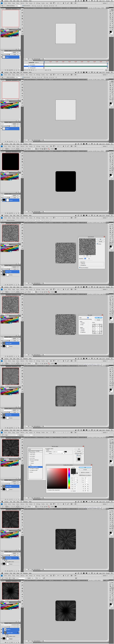Viewport: 114px width, 644px height.
Task: Select Brouillon quality in Flou radial
Action: click(x=81, y=329)
